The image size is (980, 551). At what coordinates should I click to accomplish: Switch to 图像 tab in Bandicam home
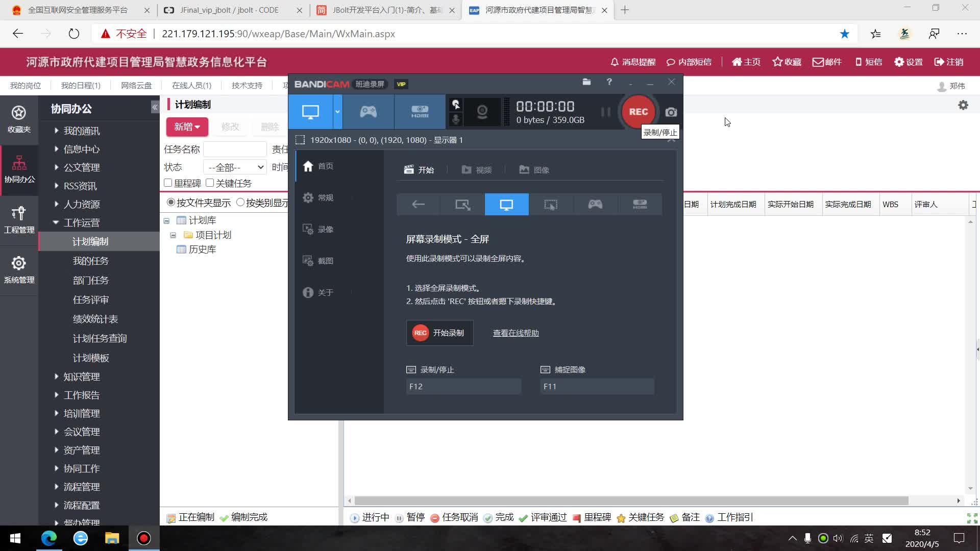(x=534, y=170)
